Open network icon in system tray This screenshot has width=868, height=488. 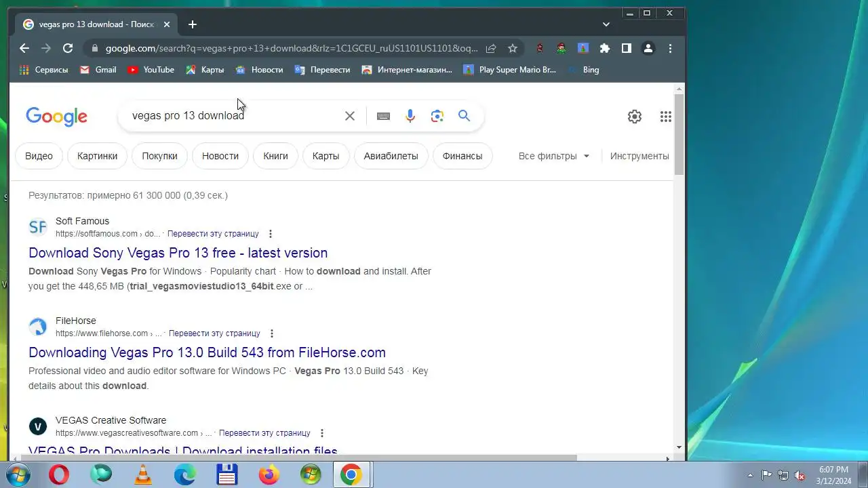tap(783, 475)
